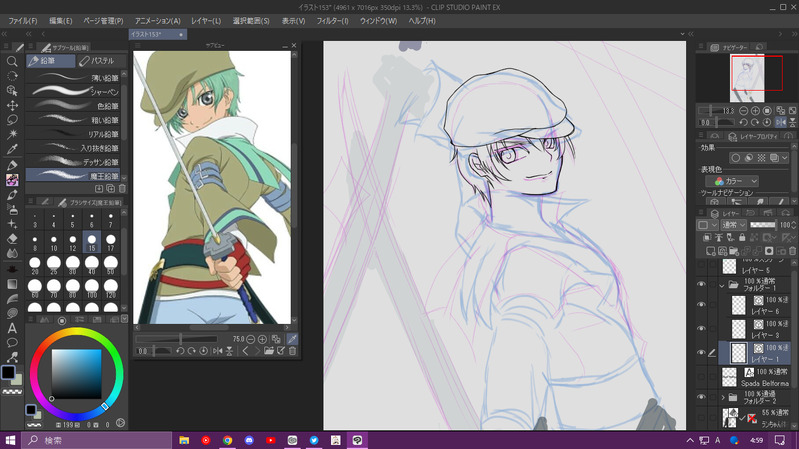This screenshot has width=799, height=449.
Task: Open the canvas tab list dropdown arrow
Action: click(682, 34)
